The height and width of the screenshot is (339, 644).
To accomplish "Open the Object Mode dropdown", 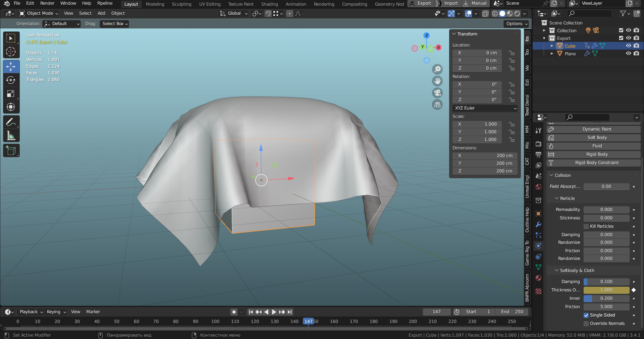I will tap(39, 13).
